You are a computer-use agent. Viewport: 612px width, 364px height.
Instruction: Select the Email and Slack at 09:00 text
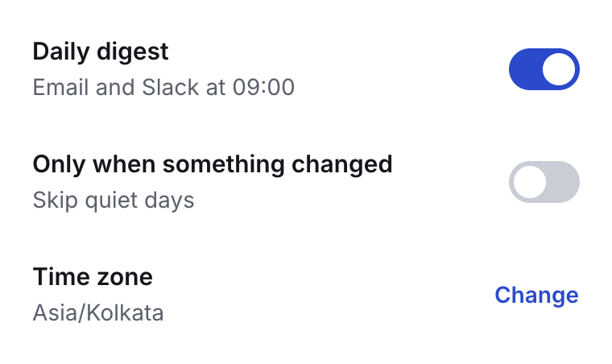163,87
